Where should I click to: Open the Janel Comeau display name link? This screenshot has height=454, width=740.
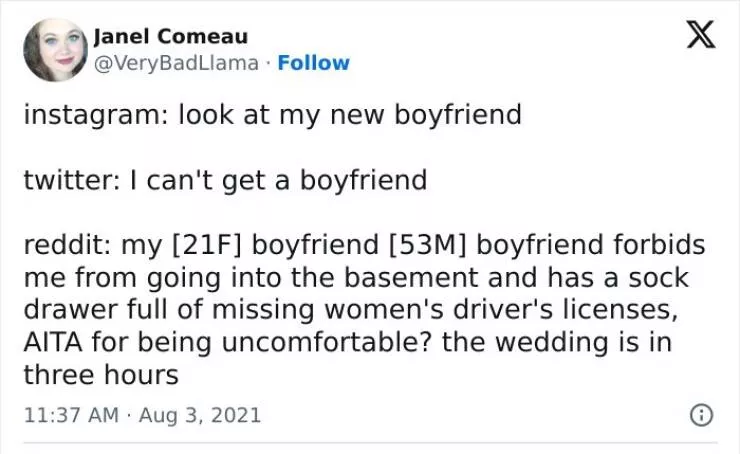point(170,37)
